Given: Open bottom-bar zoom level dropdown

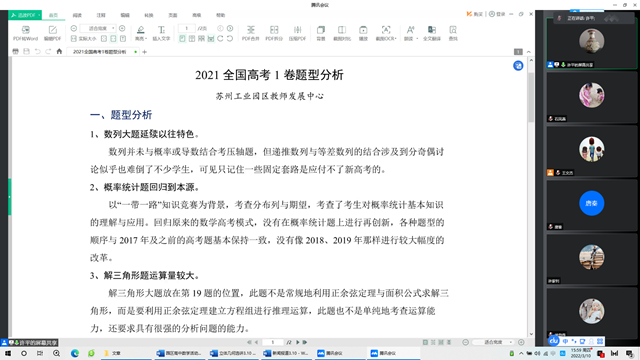Looking at the screenshot, I should (x=494, y=342).
